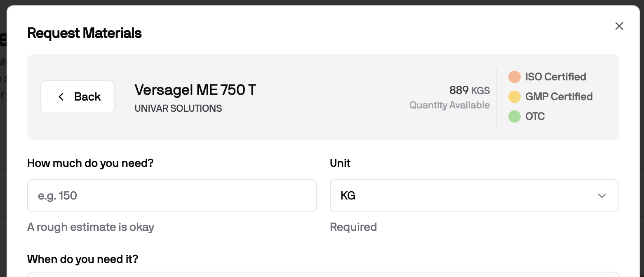Click the 889 KGS quantity available indicator
Viewport: 644px width, 277px height.
(x=469, y=90)
